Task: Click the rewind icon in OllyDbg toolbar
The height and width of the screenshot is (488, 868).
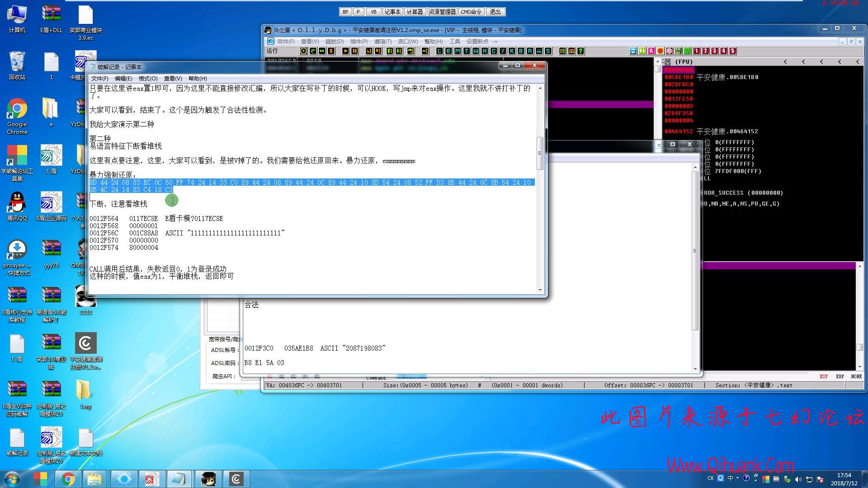Action: (x=322, y=51)
